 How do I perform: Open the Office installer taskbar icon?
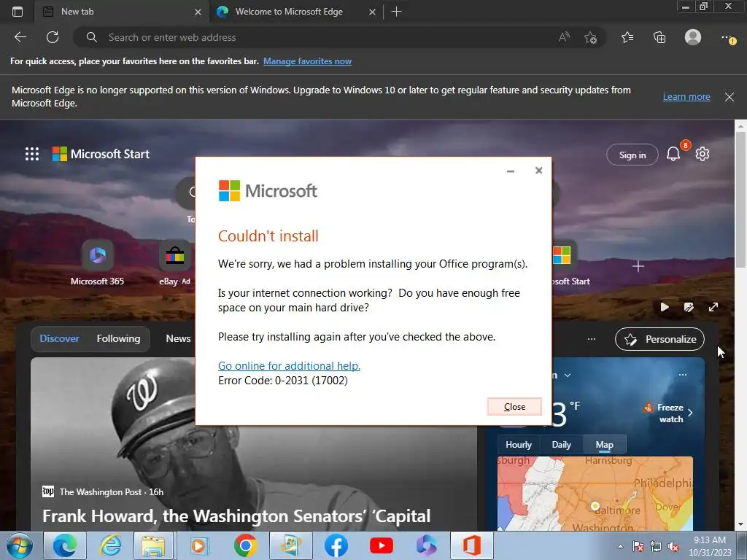(x=472, y=545)
